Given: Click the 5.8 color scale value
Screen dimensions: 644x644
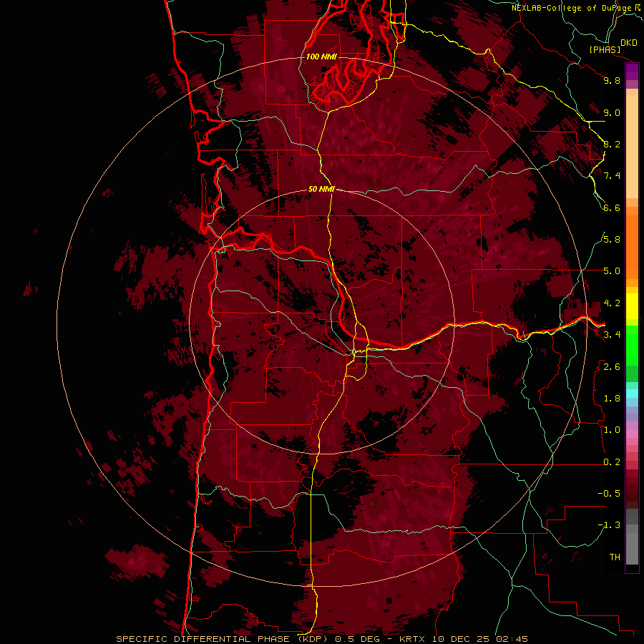Looking at the screenshot, I should tap(612, 240).
